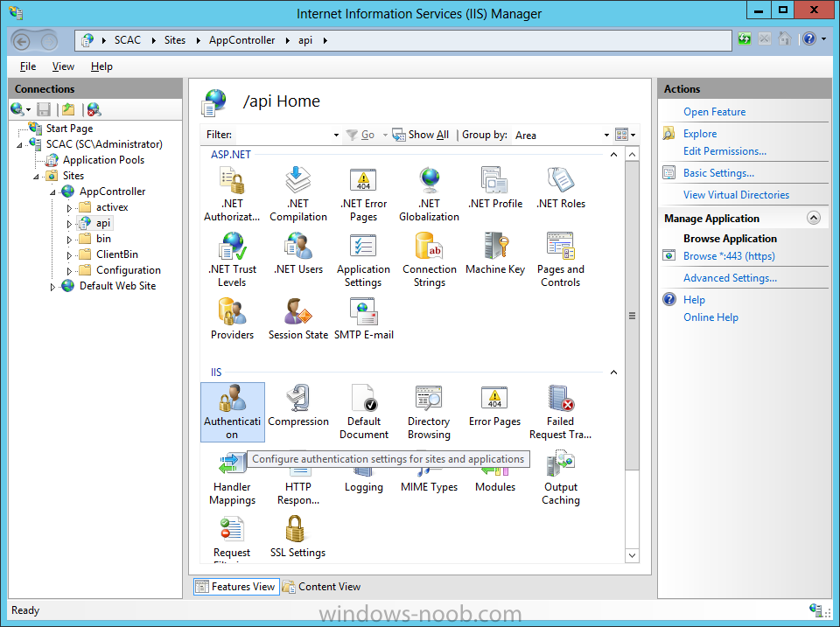
Task: Collapse the AppController site node
Action: pyautogui.click(x=52, y=192)
